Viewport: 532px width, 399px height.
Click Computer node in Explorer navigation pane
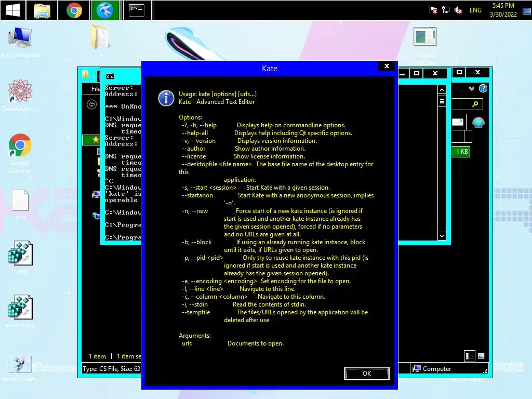[96, 194]
